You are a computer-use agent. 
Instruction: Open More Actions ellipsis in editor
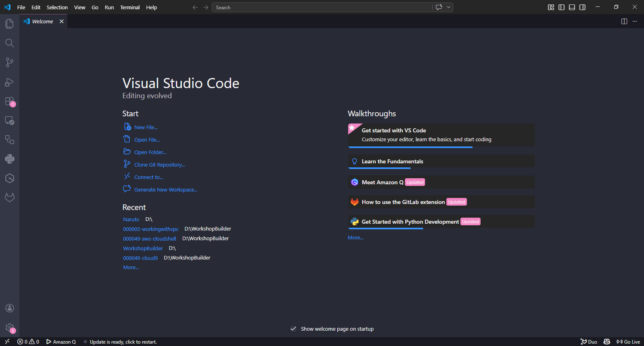point(635,21)
